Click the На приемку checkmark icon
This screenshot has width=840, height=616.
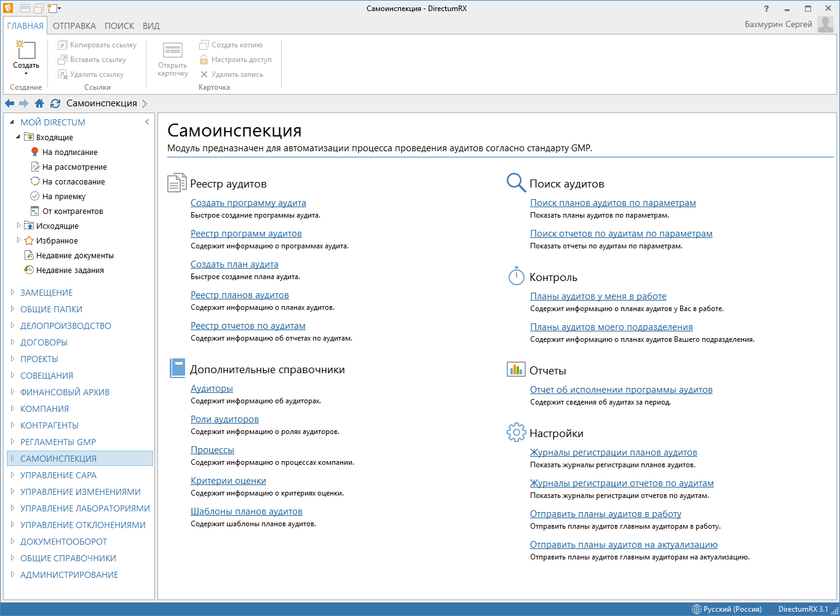point(35,196)
